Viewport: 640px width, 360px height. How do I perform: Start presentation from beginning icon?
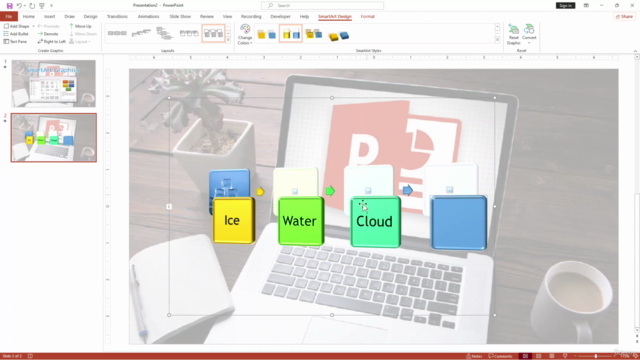click(x=42, y=6)
